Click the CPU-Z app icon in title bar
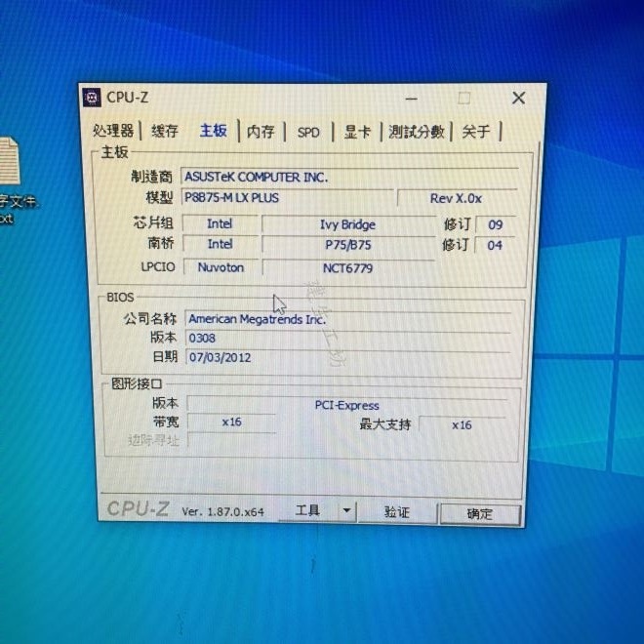The width and height of the screenshot is (644, 644). tap(92, 98)
